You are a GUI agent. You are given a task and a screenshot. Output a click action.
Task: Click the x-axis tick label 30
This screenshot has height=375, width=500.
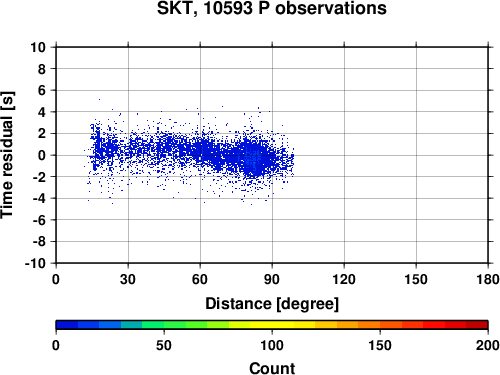[128, 279]
